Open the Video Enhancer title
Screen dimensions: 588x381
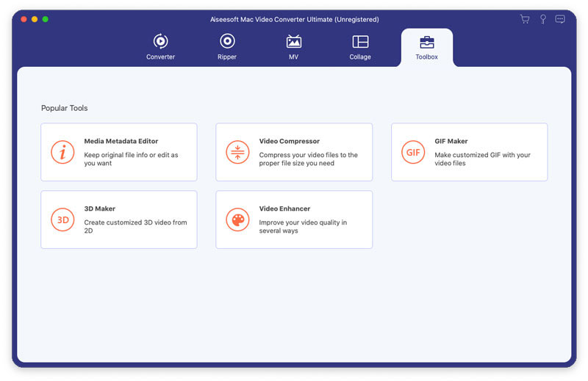pos(284,208)
